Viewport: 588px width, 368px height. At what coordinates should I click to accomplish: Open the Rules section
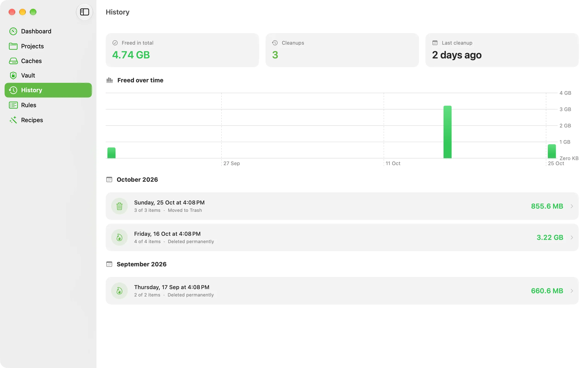click(48, 105)
